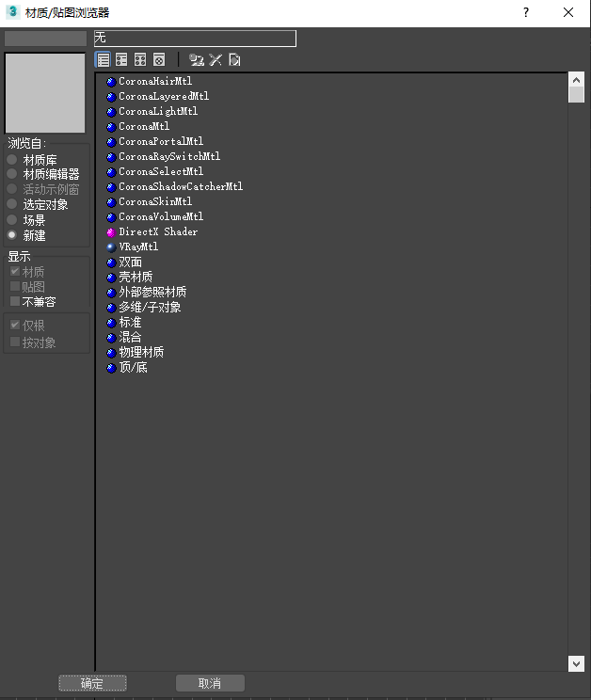Image resolution: width=591 pixels, height=700 pixels.
Task: Browse from 材质编辑器 radio button
Action: [12, 174]
